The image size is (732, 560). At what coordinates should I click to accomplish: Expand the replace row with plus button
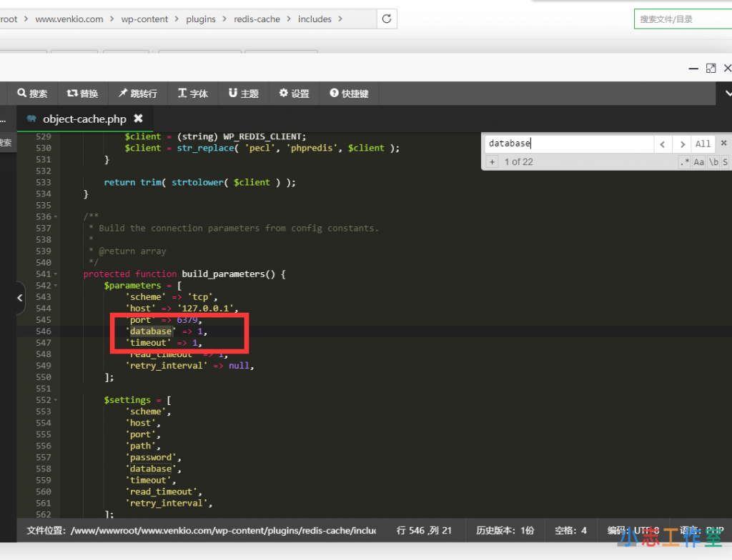[x=492, y=162]
